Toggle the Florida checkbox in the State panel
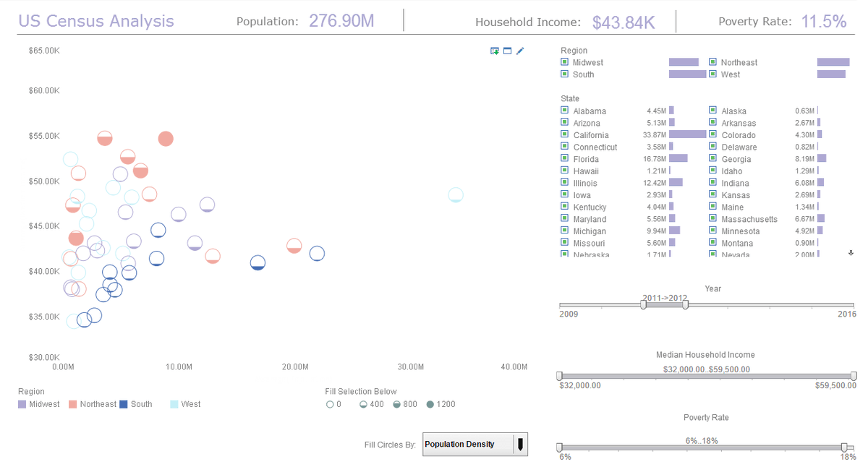The image size is (868, 467). (x=565, y=159)
